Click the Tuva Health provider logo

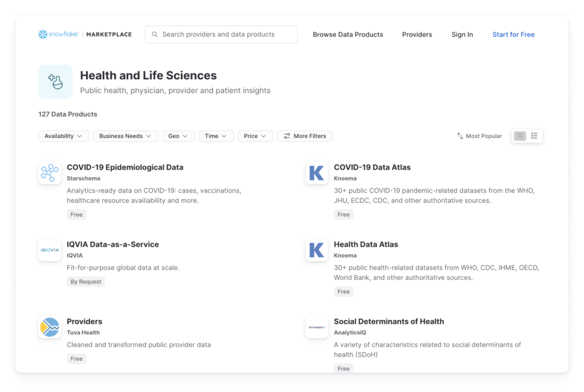click(50, 327)
